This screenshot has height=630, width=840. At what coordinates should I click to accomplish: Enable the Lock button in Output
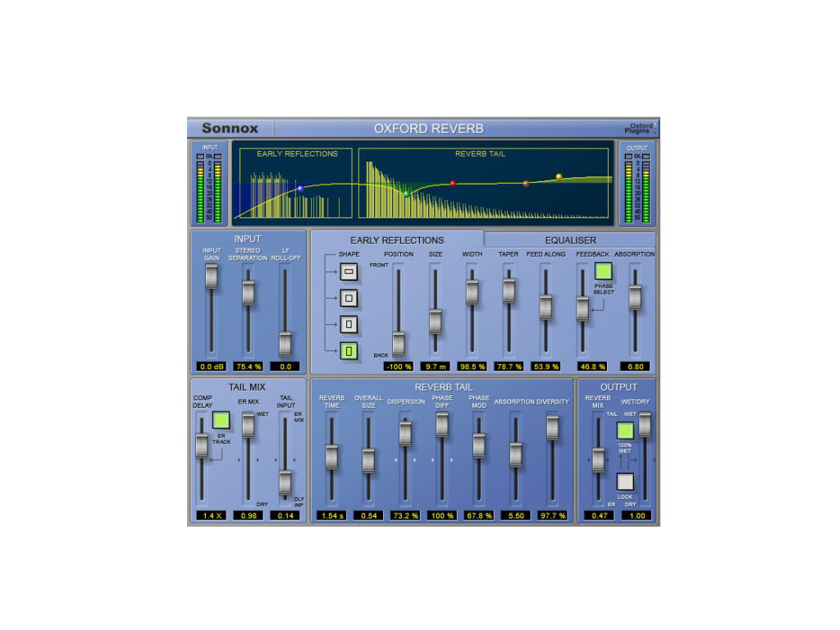coord(626,482)
